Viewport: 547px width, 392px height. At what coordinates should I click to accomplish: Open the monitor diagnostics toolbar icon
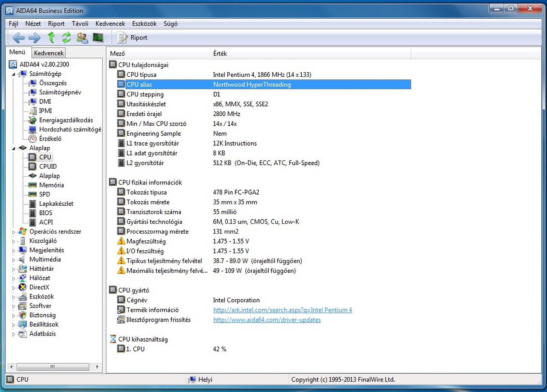98,38
